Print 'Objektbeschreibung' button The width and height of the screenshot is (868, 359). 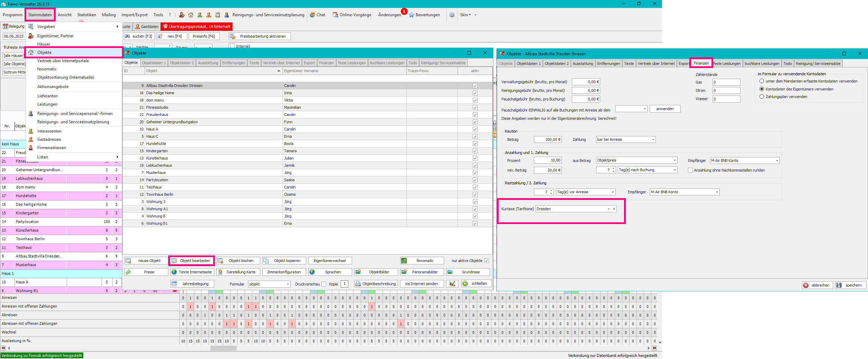[376, 284]
